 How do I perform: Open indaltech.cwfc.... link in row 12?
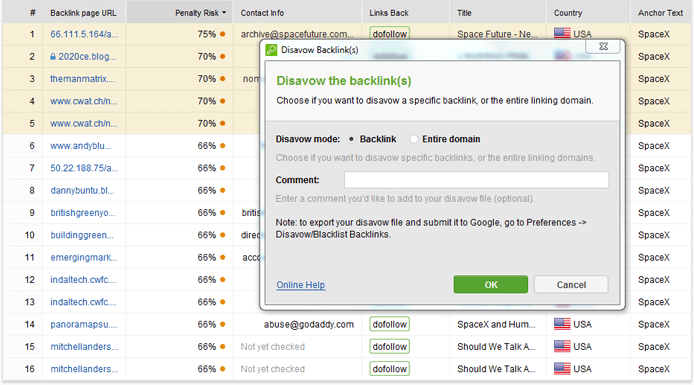coord(83,280)
